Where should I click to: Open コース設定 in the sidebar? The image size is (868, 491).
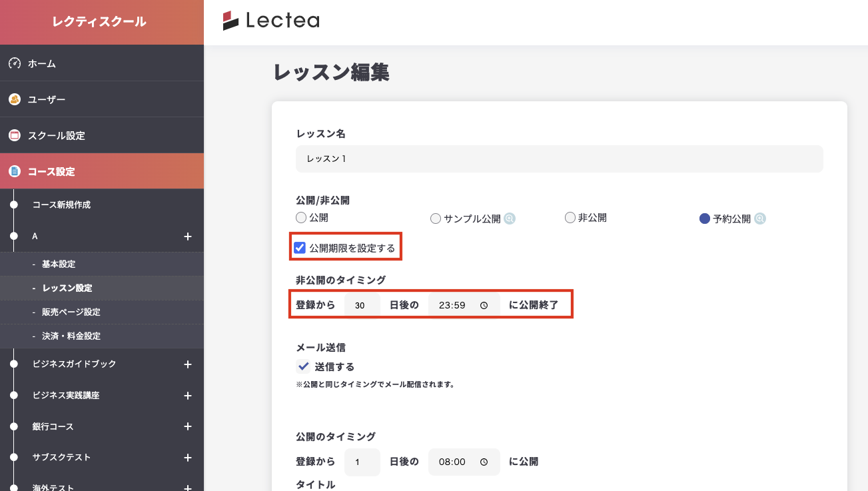coord(102,171)
